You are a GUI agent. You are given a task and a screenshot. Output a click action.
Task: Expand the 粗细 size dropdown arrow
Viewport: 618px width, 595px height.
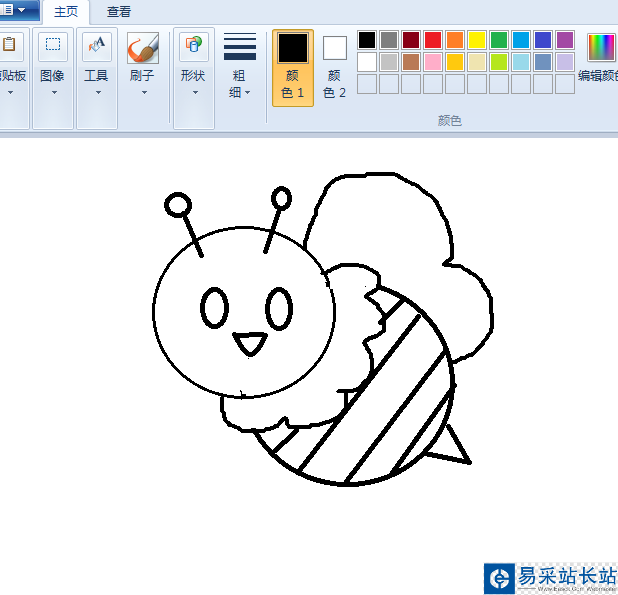click(248, 93)
